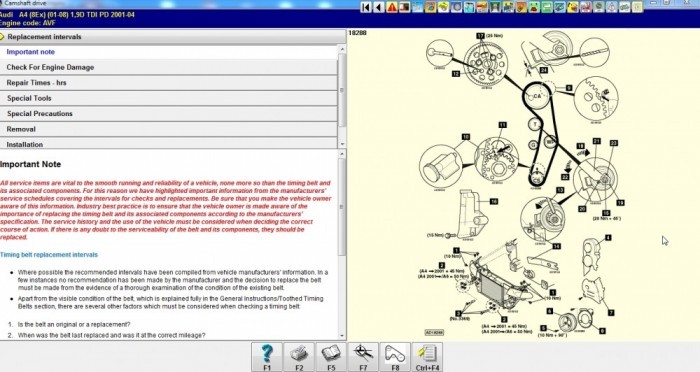
Task: Click the topic list scroll down arrow
Action: pos(342,144)
